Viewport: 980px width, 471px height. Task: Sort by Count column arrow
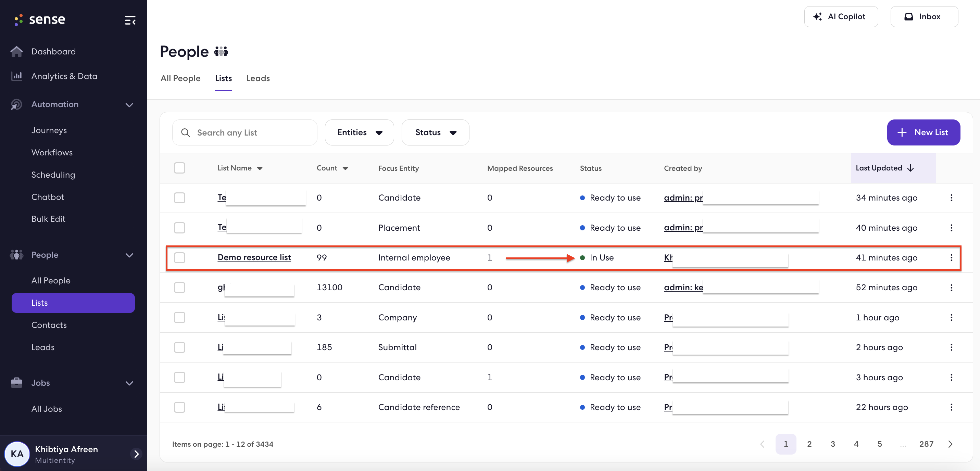click(x=345, y=168)
